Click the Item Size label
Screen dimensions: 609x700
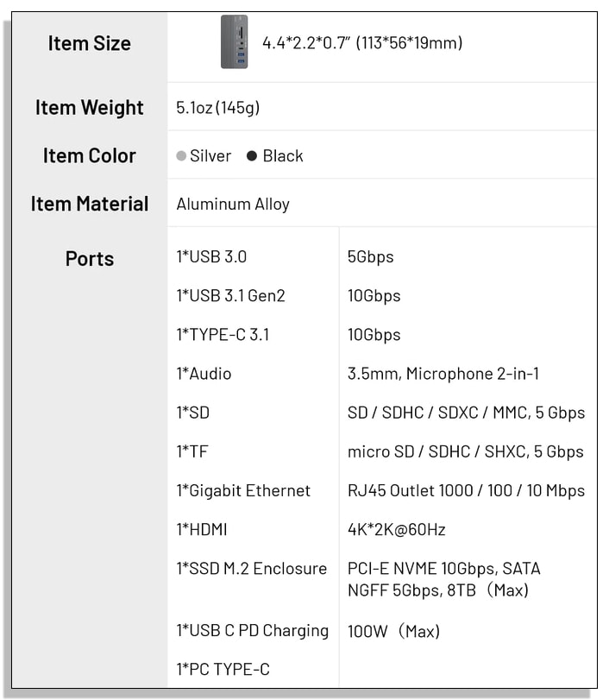click(90, 43)
